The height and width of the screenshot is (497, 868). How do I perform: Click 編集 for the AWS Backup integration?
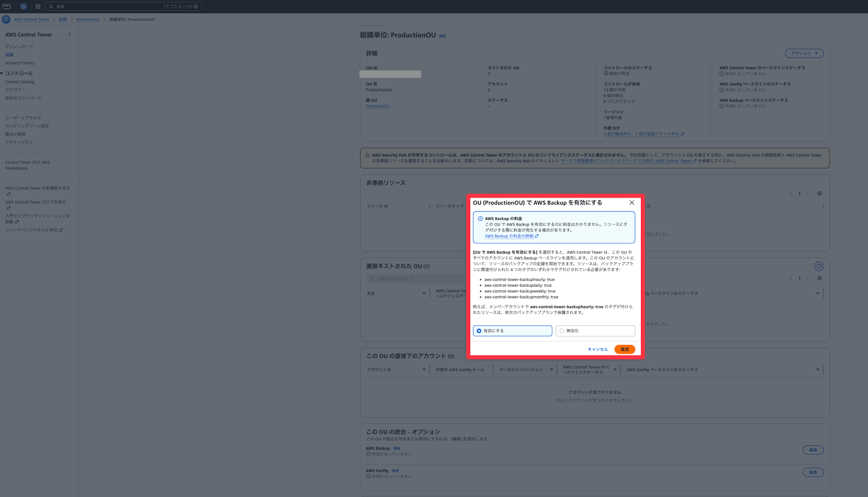(813, 450)
